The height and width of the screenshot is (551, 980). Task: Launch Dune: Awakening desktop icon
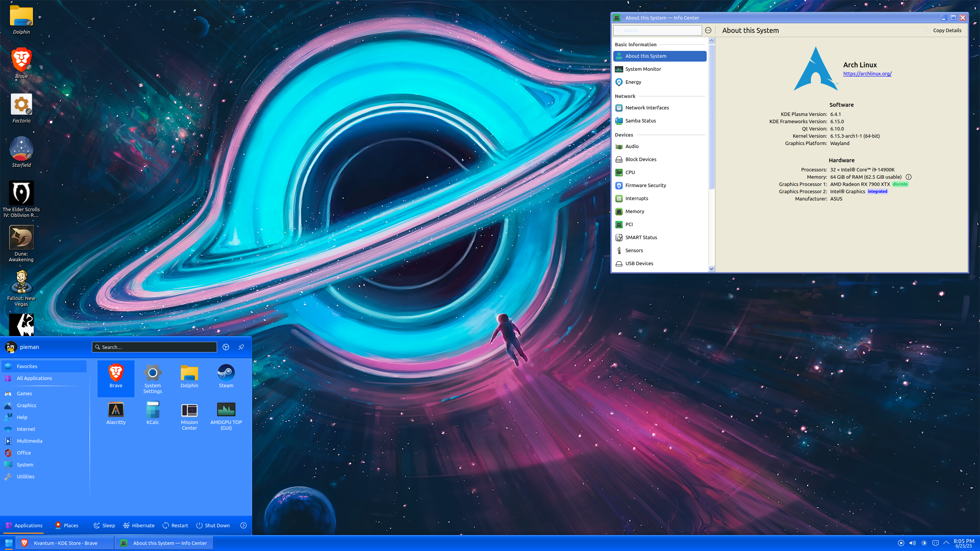click(x=21, y=243)
